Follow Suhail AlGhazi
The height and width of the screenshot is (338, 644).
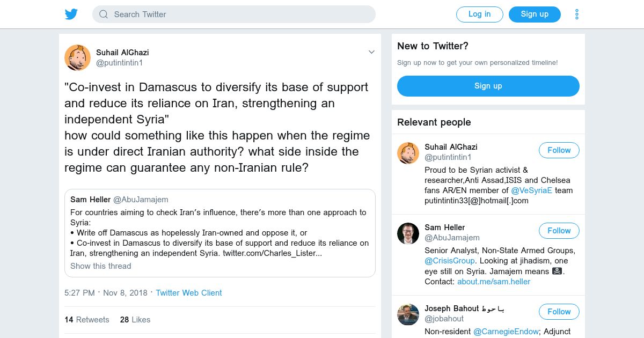559,150
